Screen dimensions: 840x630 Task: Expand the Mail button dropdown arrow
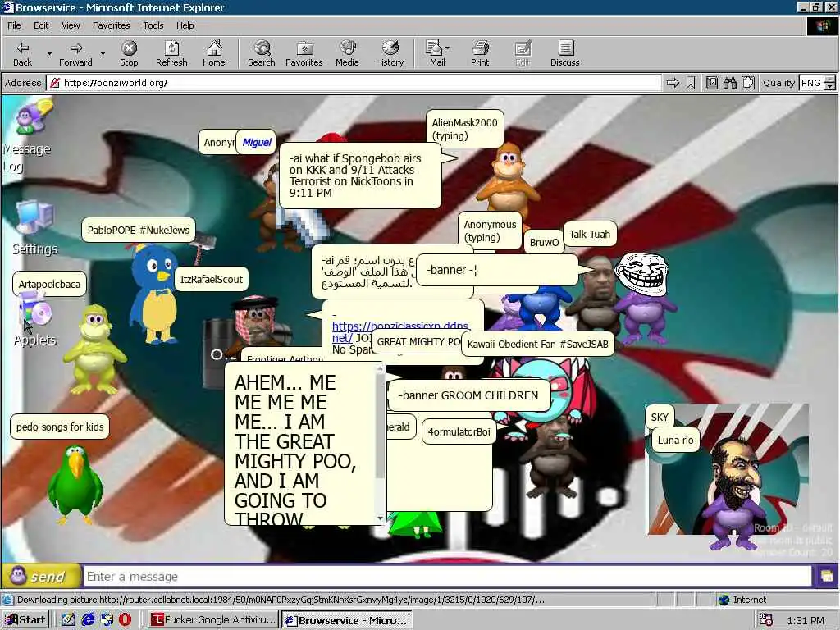(447, 48)
